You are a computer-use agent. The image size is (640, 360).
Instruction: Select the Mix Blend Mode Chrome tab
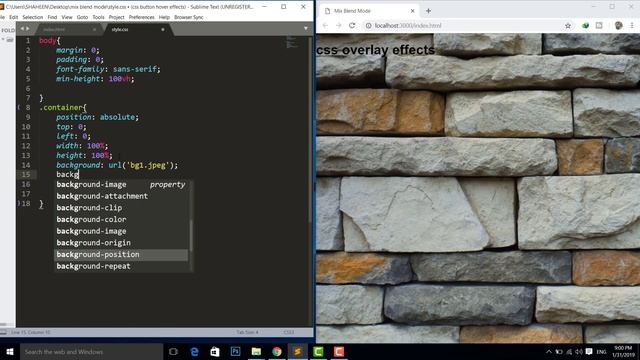369,11
